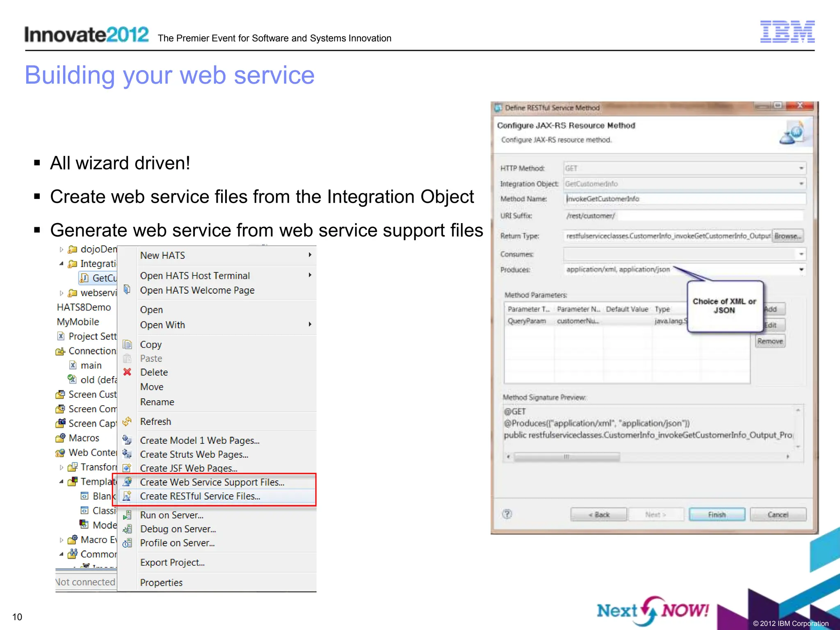Click the Create Struts Web Pages icon
The width and height of the screenshot is (840, 630).
tap(127, 454)
